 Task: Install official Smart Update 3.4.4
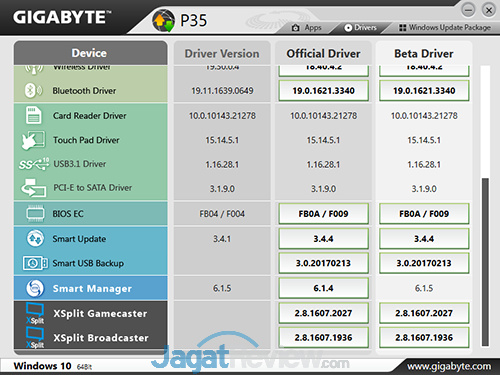coord(324,239)
